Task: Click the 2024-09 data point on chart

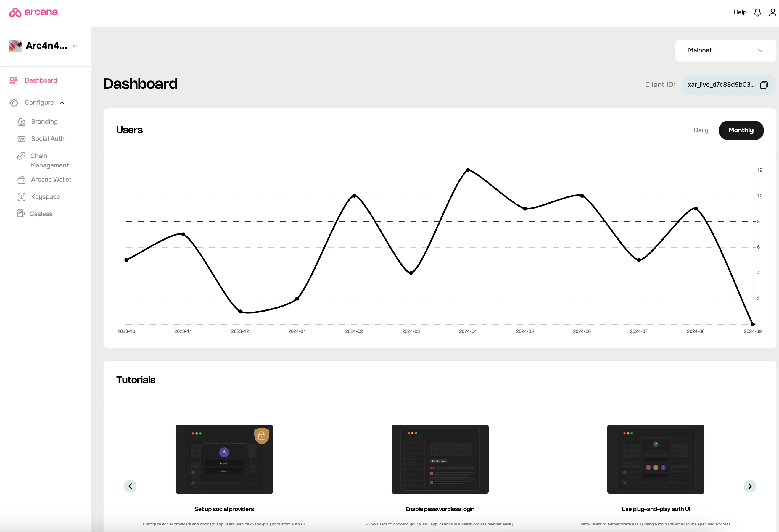Action: (753, 324)
